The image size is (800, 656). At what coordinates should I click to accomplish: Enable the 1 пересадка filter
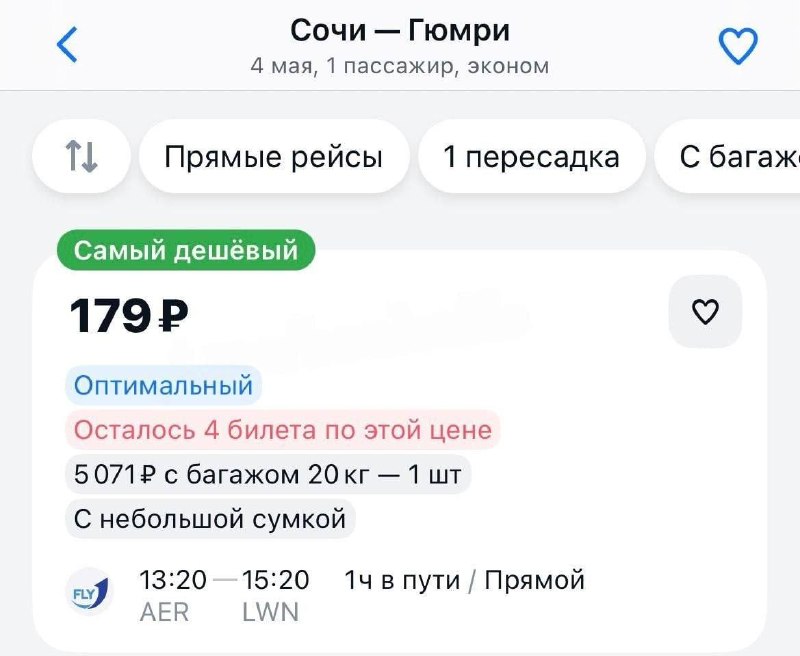[x=531, y=156]
